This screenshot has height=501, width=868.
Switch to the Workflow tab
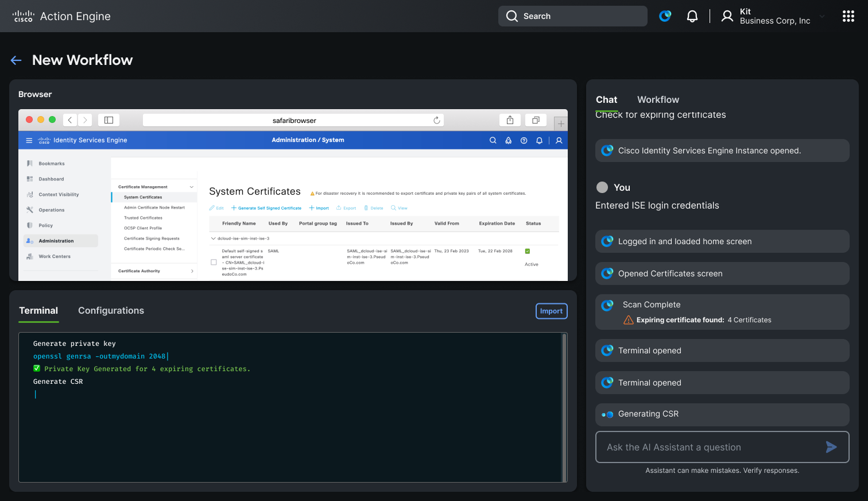click(x=658, y=99)
